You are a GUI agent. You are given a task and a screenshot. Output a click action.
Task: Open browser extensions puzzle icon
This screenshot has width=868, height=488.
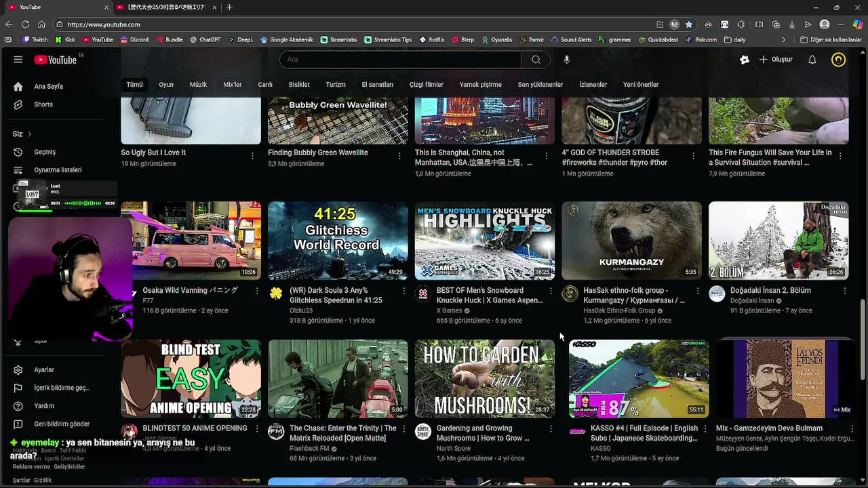(x=741, y=24)
